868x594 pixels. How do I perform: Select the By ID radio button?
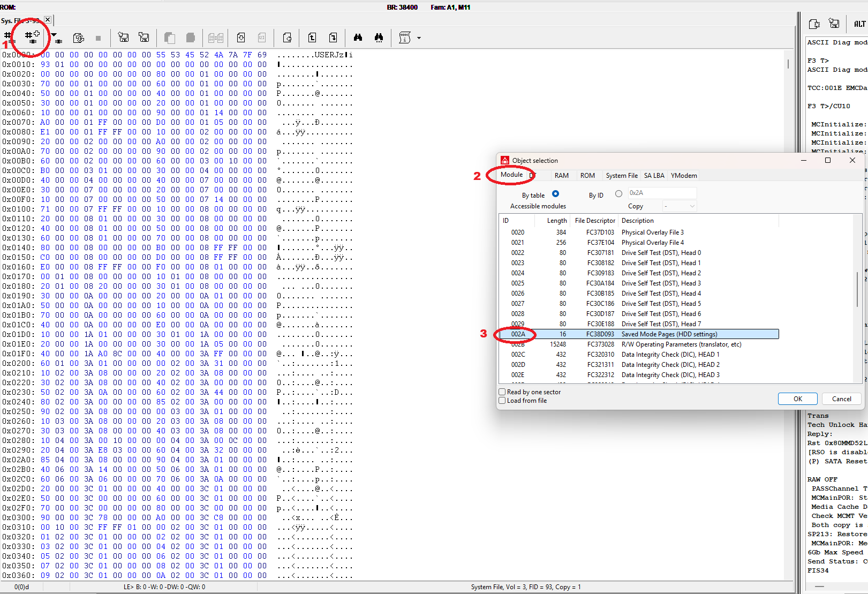(x=618, y=194)
